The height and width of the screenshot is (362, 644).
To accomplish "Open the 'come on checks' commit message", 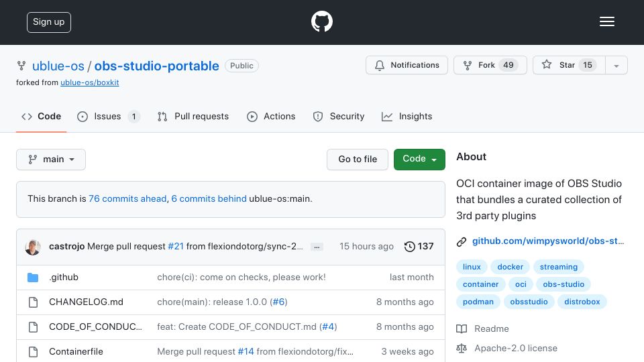I will [241, 278].
